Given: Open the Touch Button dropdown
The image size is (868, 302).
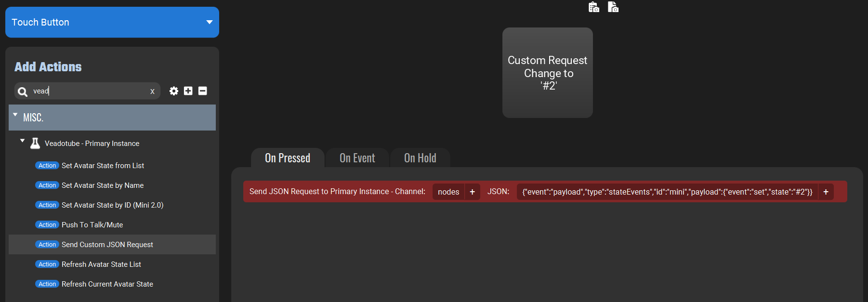Looking at the screenshot, I should (112, 22).
